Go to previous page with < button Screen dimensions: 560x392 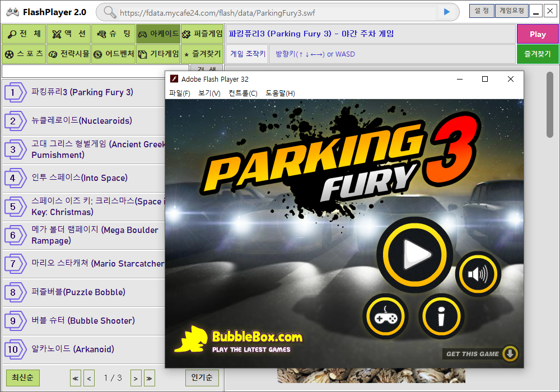tap(89, 379)
